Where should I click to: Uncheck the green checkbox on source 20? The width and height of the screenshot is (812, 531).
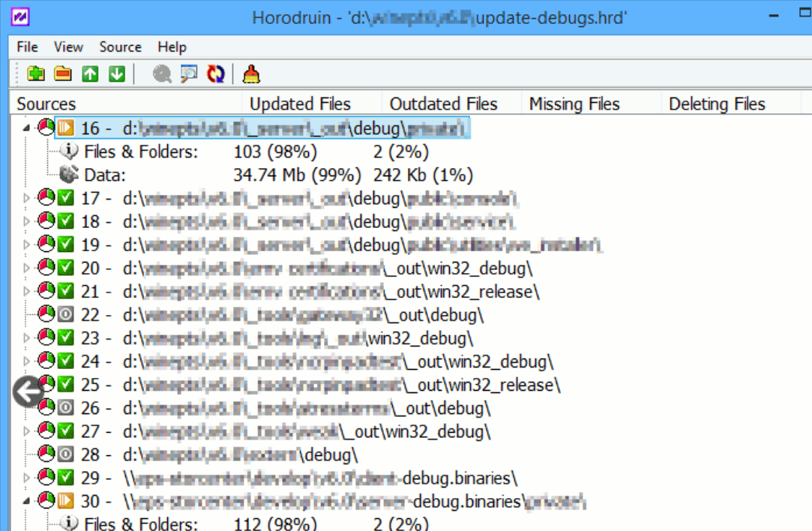[66, 268]
